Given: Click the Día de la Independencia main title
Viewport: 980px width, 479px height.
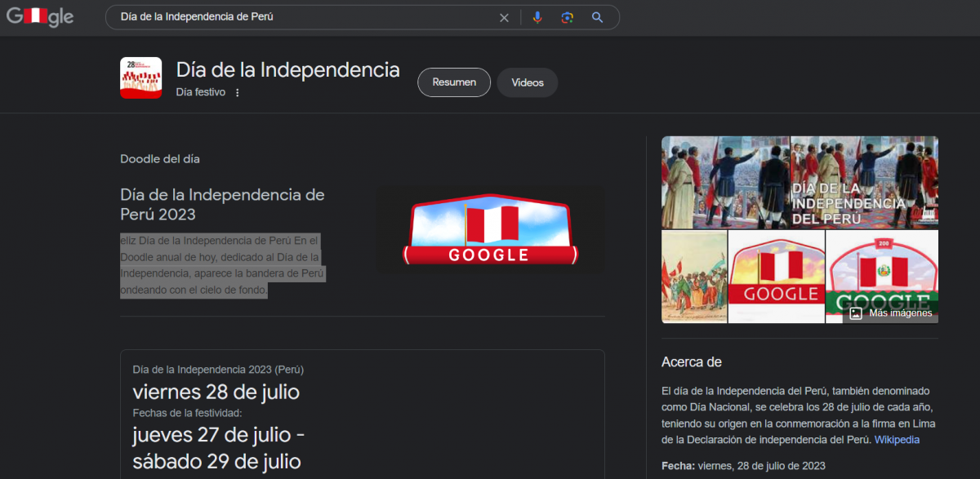Looking at the screenshot, I should [x=288, y=70].
